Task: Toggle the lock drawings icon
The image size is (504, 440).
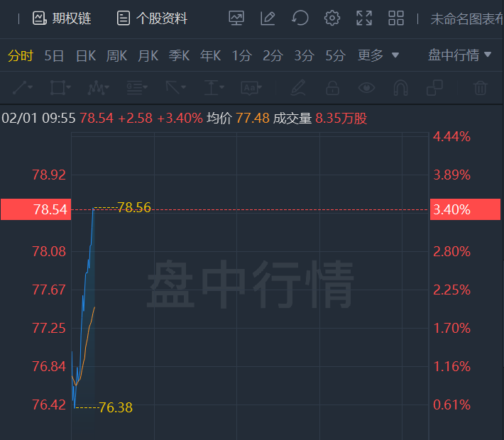Action: pyautogui.click(x=332, y=88)
